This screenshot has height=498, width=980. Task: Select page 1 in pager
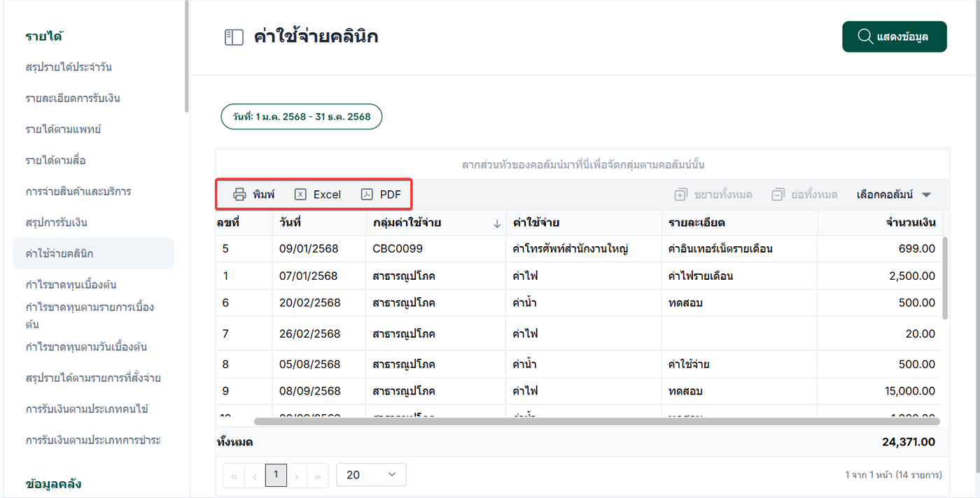pyautogui.click(x=276, y=475)
